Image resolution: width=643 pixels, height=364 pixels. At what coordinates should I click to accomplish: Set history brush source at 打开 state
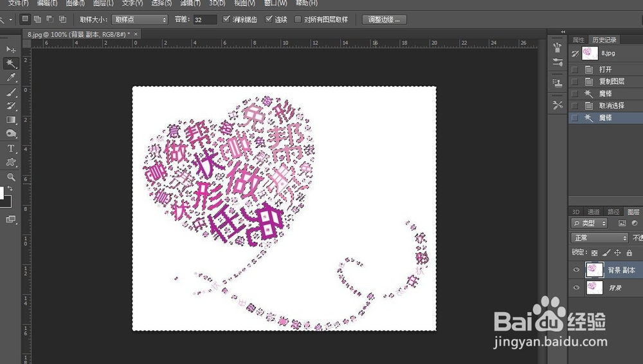(574, 69)
